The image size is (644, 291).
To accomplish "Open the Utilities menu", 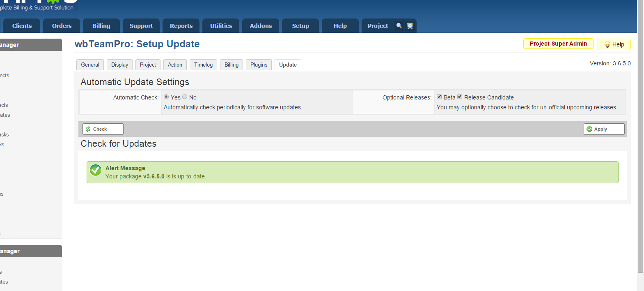I will pos(221,25).
